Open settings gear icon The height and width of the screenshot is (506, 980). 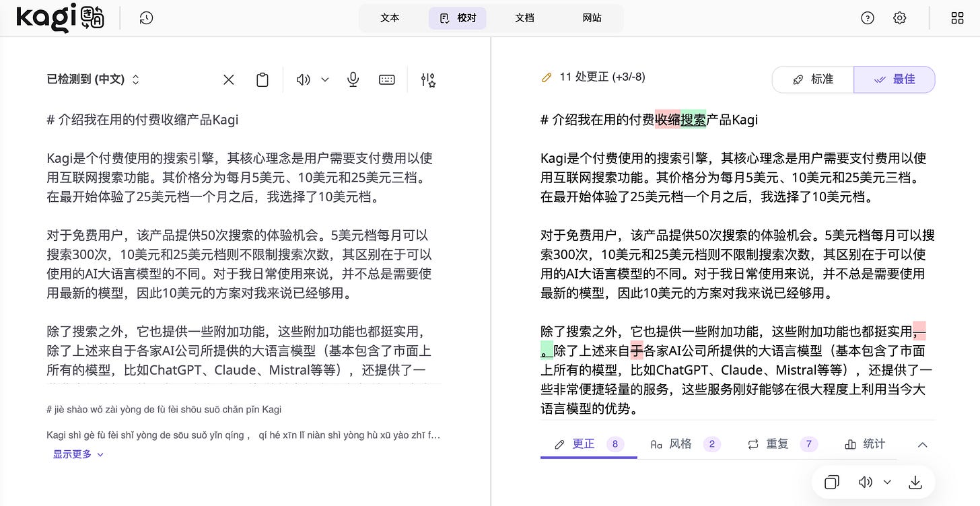(x=900, y=18)
